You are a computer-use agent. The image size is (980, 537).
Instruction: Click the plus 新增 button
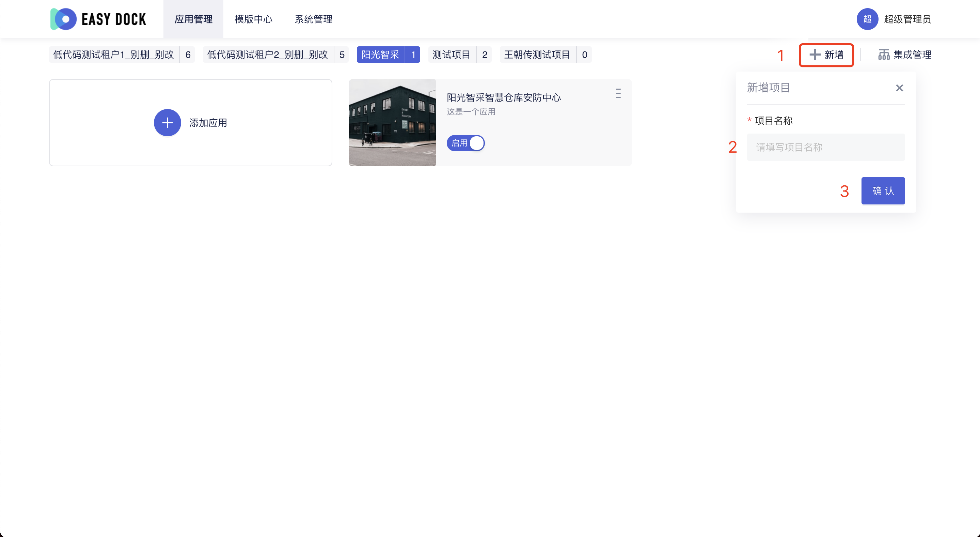pos(826,55)
